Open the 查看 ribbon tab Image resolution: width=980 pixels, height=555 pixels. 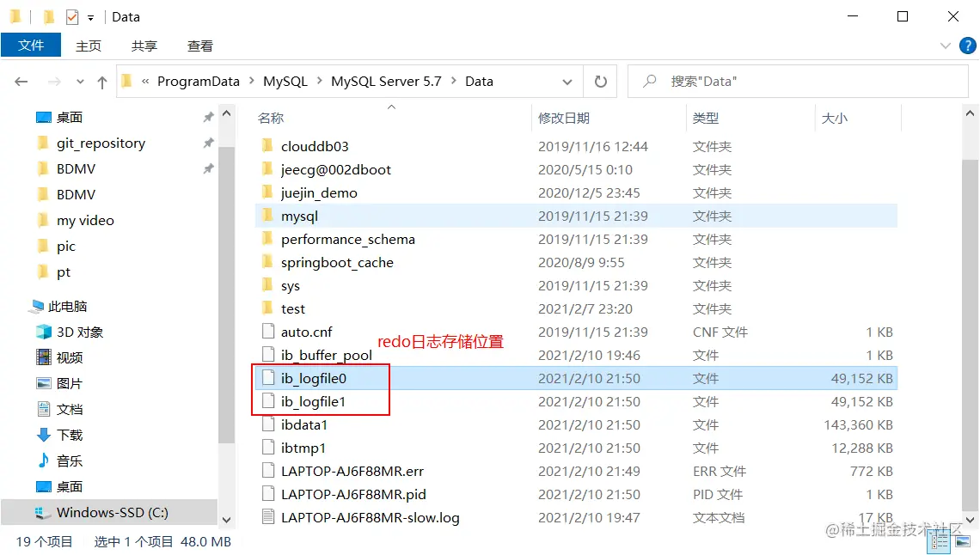pyautogui.click(x=200, y=46)
